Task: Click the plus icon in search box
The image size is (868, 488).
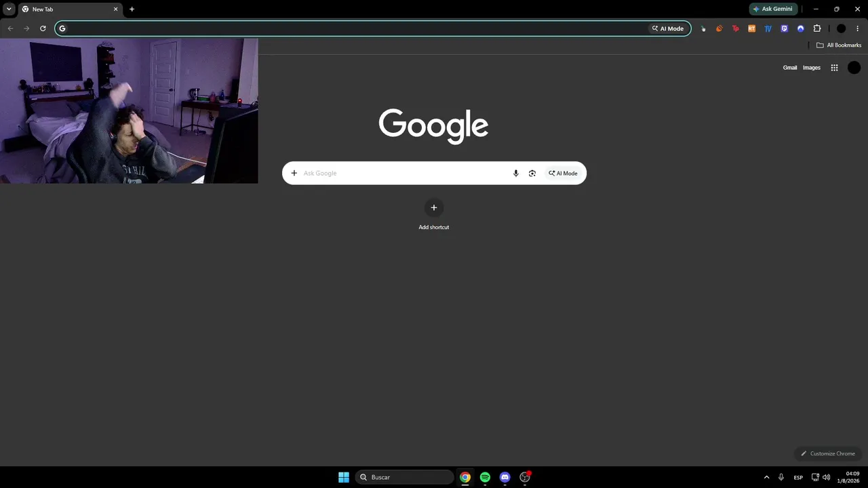Action: [x=294, y=173]
